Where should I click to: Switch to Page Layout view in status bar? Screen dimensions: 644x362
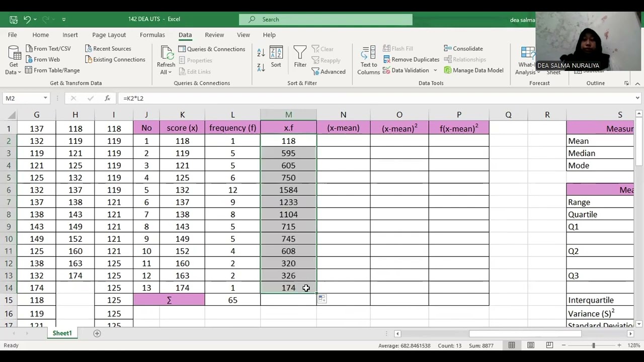531,345
